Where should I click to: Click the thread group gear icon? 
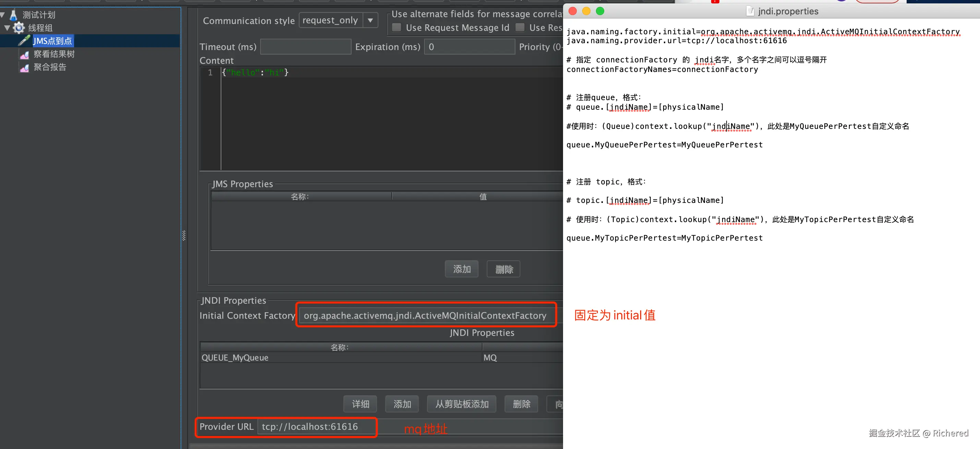19,28
